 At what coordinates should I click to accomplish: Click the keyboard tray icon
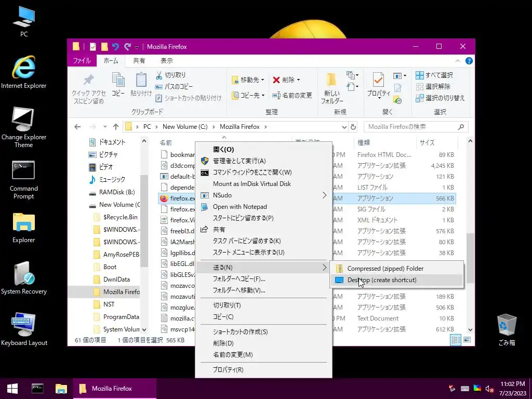[x=465, y=389]
